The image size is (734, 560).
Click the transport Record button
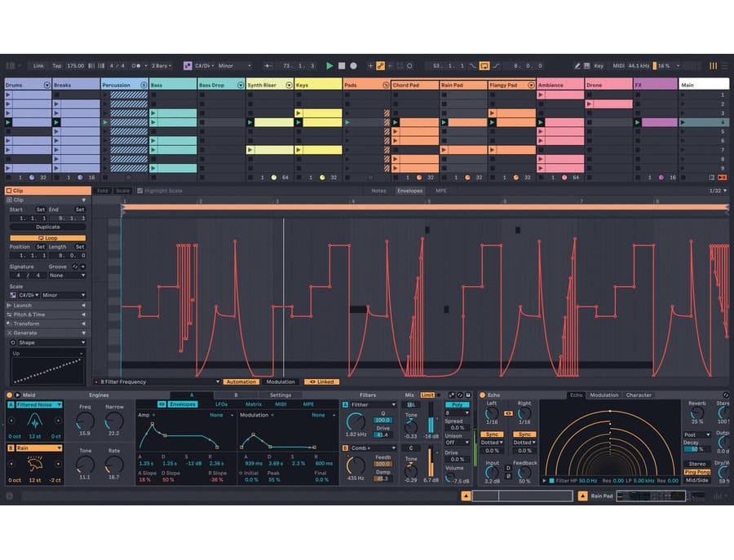(353, 65)
